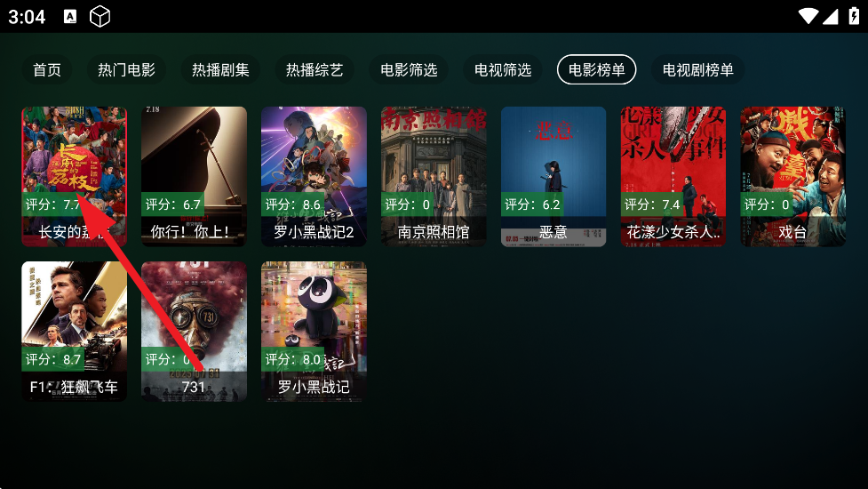Select the highlighted 电影榜单 tab
Viewport: 868px width, 489px height.
597,69
